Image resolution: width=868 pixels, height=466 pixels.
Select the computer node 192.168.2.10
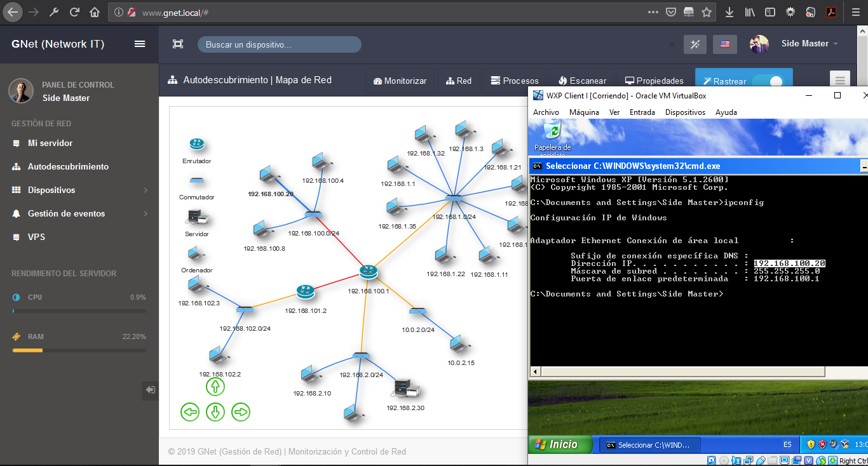coord(311,375)
